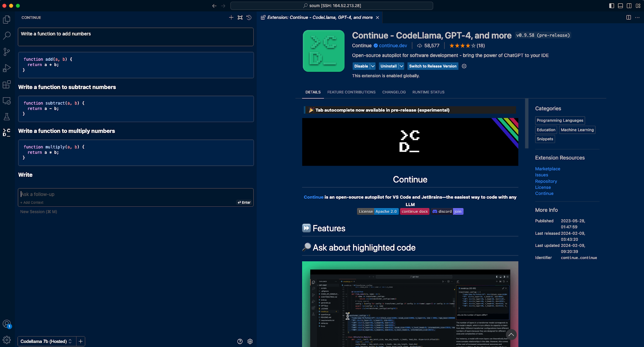
Task: Open the Continue link under Extension Resources
Action: (x=544, y=193)
